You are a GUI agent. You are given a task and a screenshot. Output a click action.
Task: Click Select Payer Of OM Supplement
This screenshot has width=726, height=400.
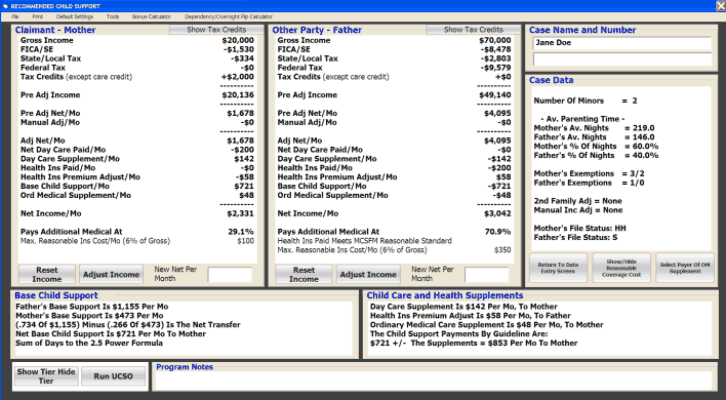pyautogui.click(x=684, y=266)
